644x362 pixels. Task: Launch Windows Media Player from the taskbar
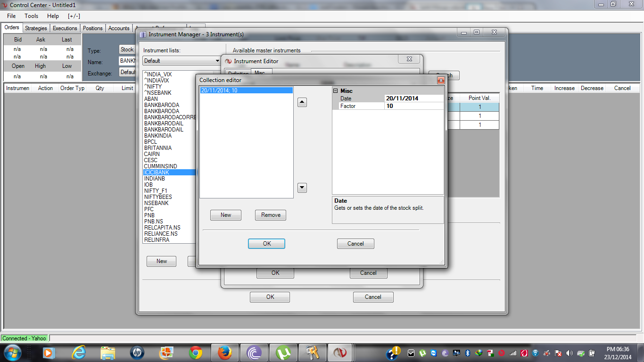point(49,353)
